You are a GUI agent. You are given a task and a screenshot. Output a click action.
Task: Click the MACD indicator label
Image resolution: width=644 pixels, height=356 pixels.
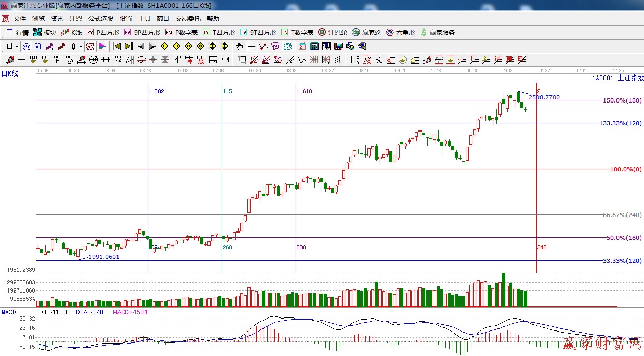8,312
